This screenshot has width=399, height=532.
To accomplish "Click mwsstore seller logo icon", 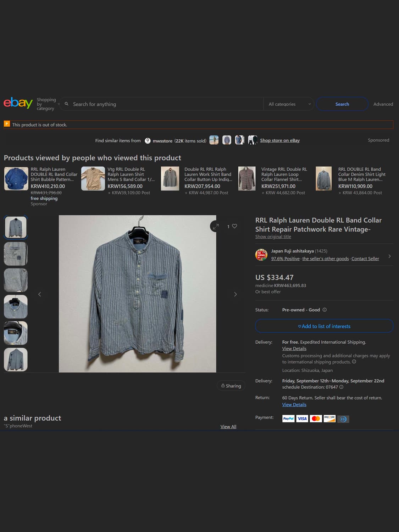I will 148,141.
